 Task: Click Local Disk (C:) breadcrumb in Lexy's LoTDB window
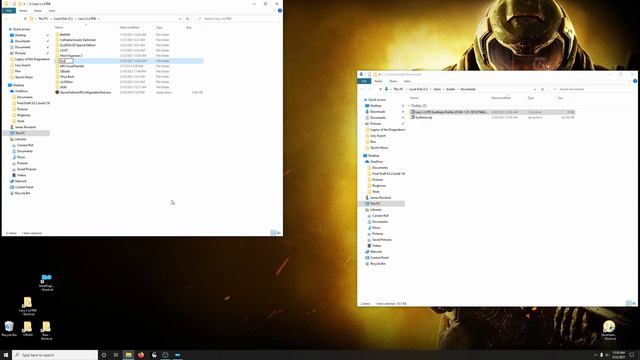point(63,19)
